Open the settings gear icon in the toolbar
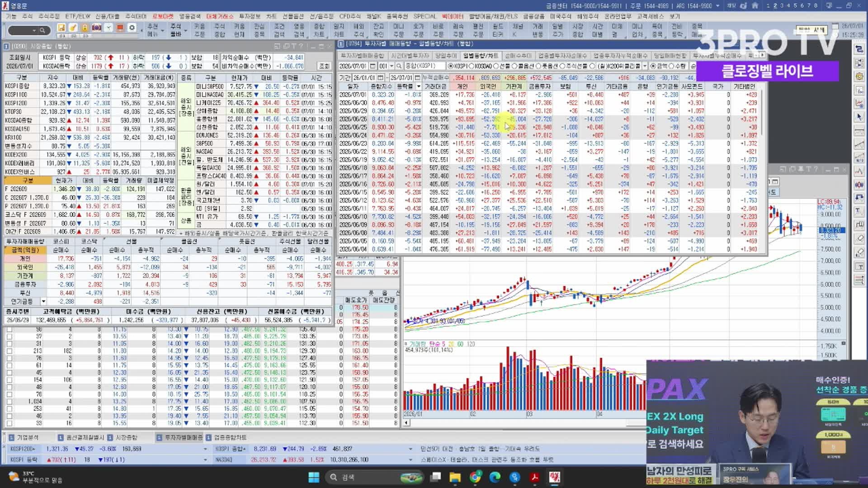Image resolution: width=868 pixels, height=488 pixels. [x=132, y=28]
